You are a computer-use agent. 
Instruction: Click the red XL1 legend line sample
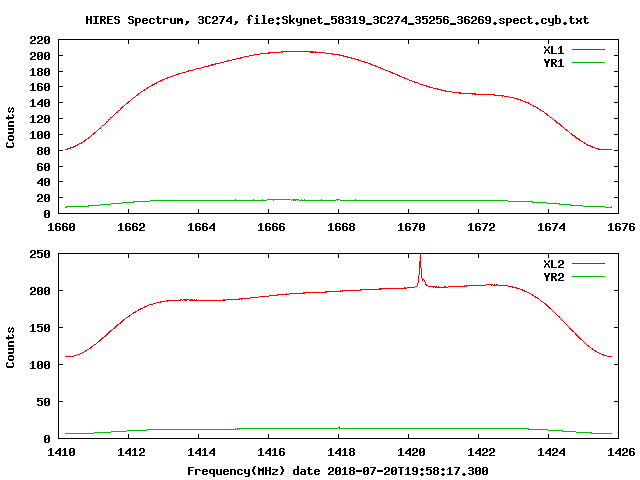click(x=588, y=50)
